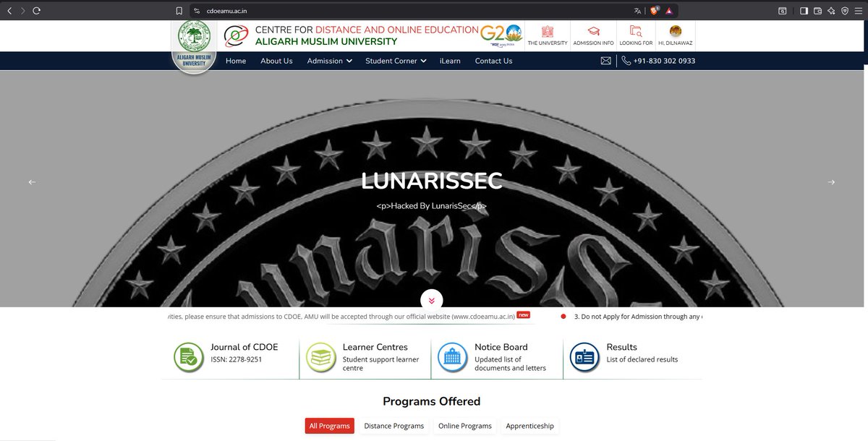Open the browser hamburger menu
868x441 pixels.
click(858, 11)
